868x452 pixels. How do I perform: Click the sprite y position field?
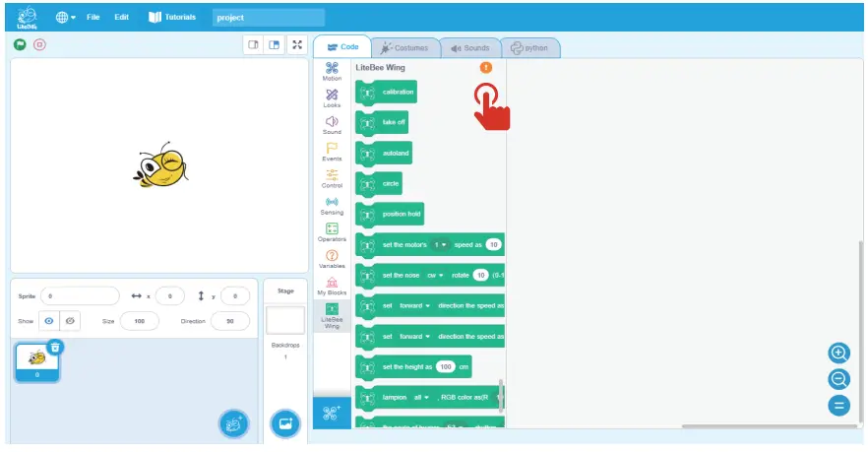click(x=234, y=296)
